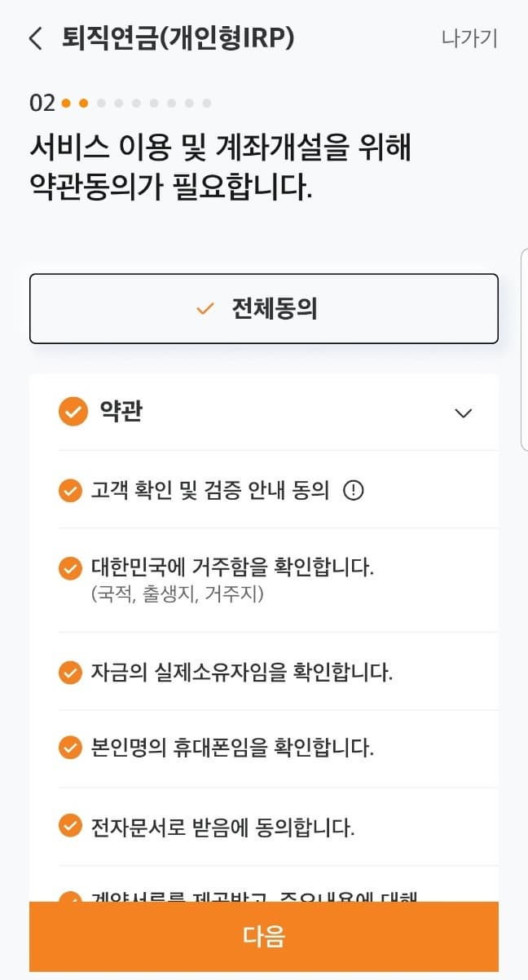
Task: Uncheck 고객 확인 및 검증 안내 동의
Action: pyautogui.click(x=70, y=489)
